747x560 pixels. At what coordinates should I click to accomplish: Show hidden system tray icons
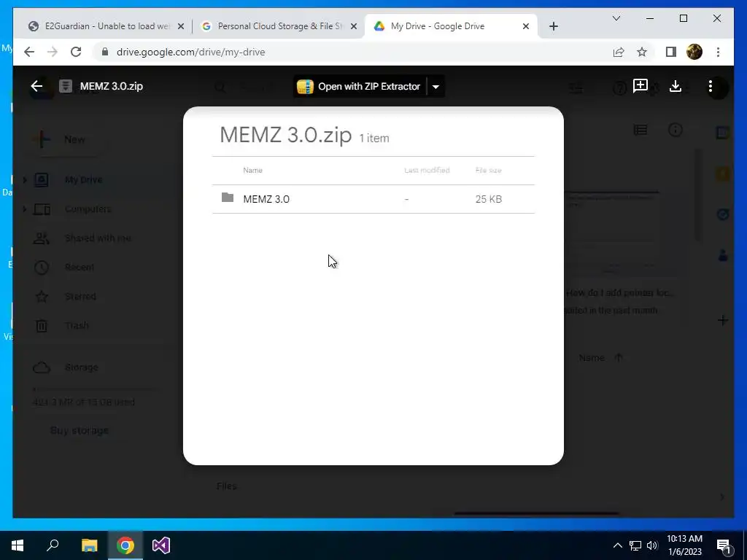click(617, 545)
